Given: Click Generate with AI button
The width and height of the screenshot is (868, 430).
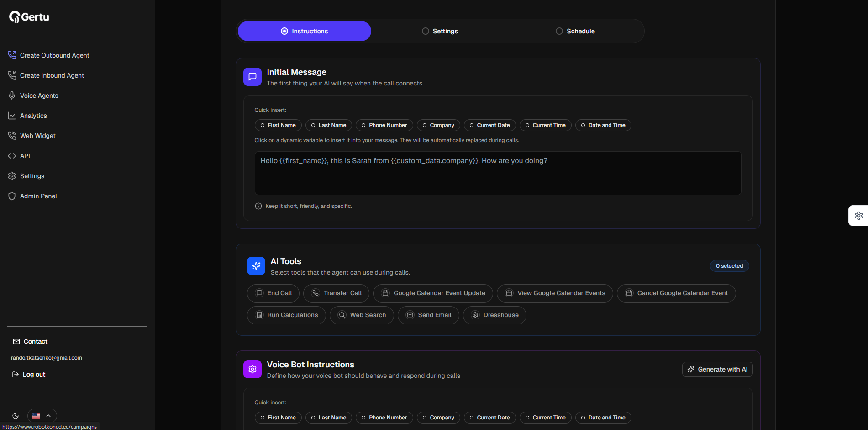Looking at the screenshot, I should [x=717, y=369].
